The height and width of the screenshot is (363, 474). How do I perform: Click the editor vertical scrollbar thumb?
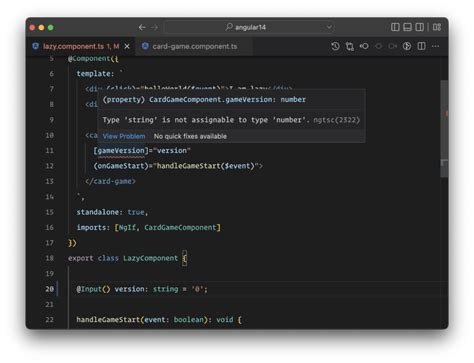coord(444,129)
